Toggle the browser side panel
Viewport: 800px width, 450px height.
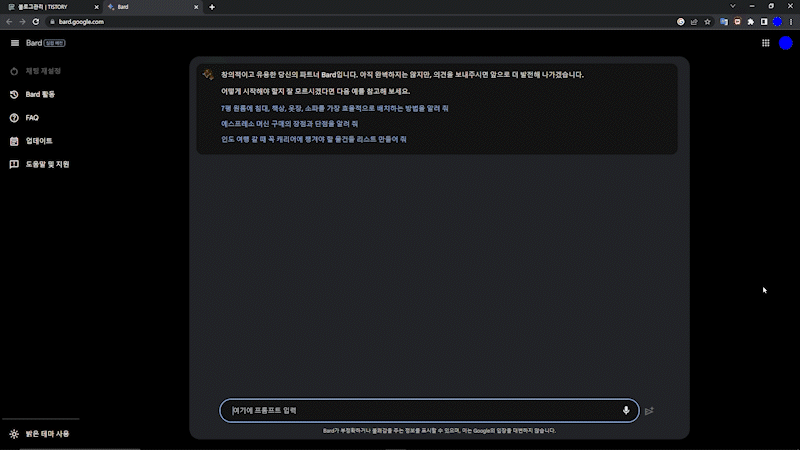click(x=764, y=22)
